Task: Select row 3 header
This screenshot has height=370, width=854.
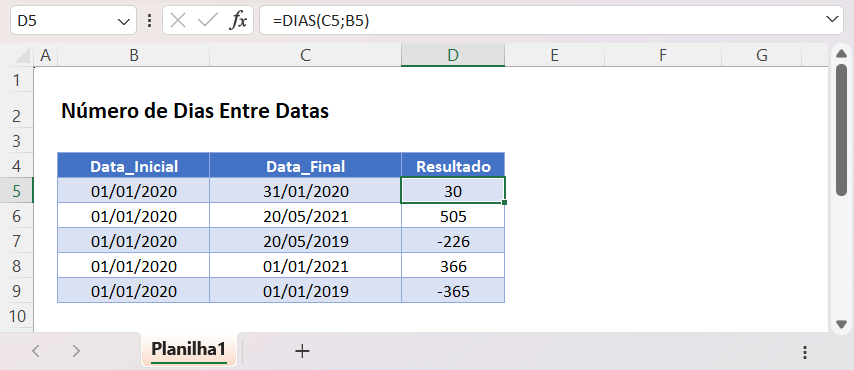Action: [x=16, y=142]
